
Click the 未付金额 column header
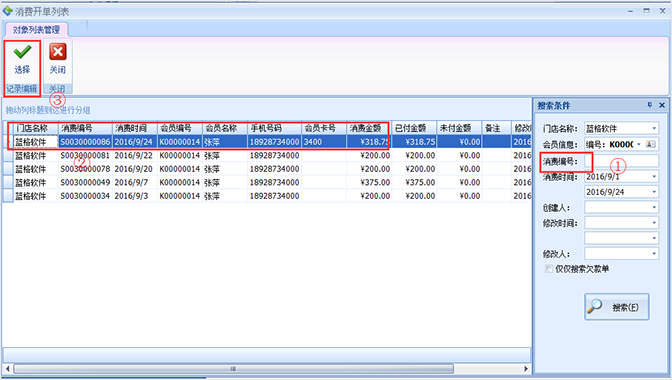pos(459,128)
